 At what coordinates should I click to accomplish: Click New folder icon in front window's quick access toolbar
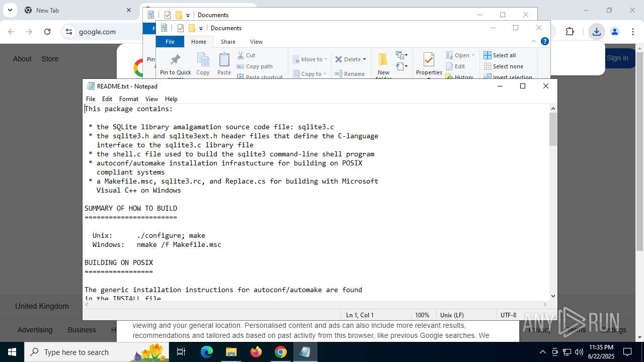pos(192,28)
